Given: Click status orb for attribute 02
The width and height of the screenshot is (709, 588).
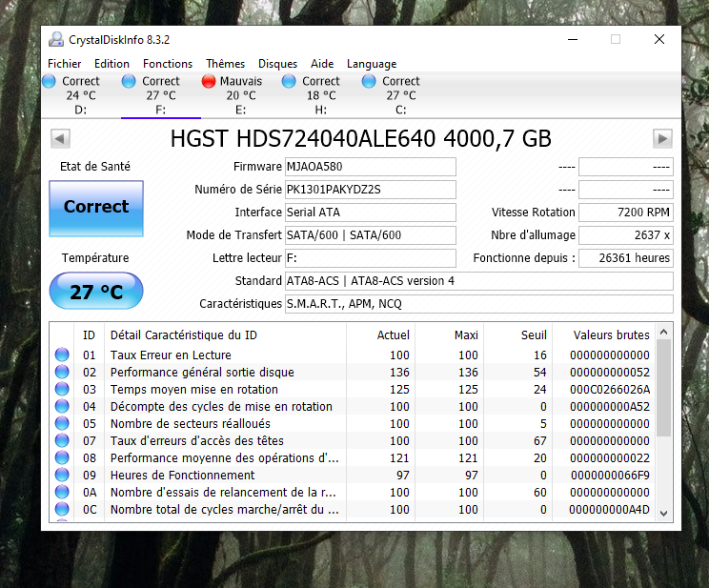Looking at the screenshot, I should click(x=62, y=372).
